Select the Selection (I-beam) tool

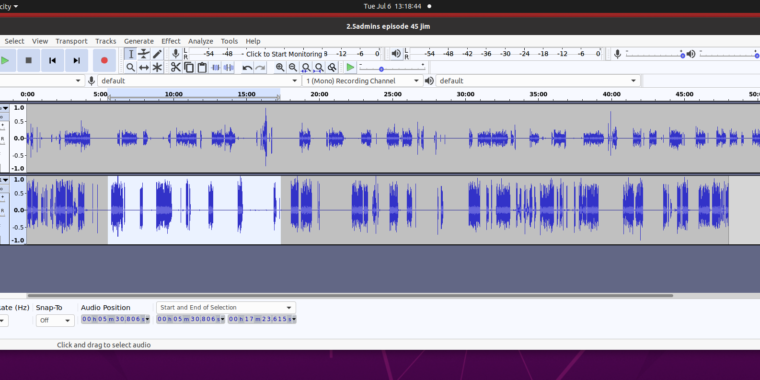click(x=130, y=54)
